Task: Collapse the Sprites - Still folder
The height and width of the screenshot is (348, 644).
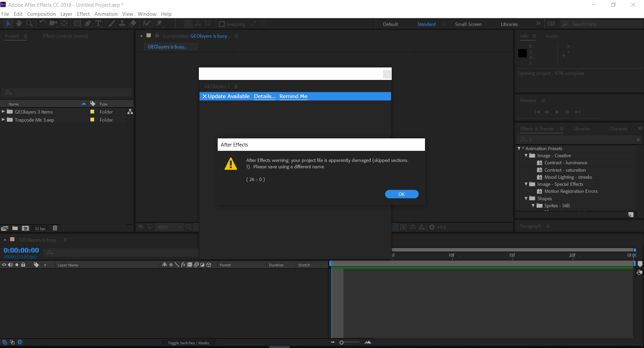Action: pos(533,206)
